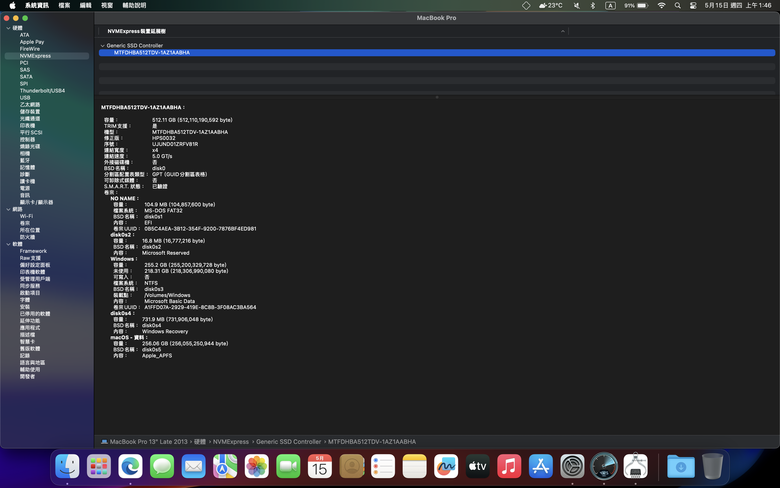780x488 pixels.
Task: Select PCI in the sidebar
Action: (24, 63)
